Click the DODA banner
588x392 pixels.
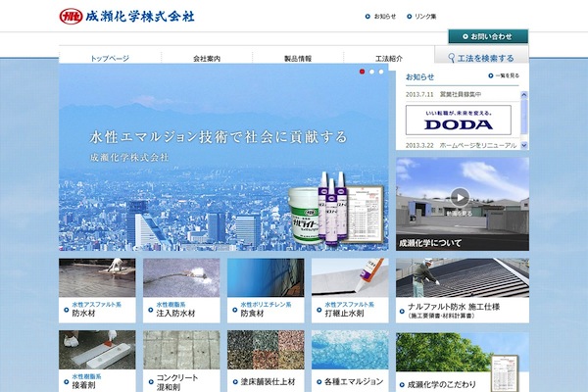coord(459,120)
